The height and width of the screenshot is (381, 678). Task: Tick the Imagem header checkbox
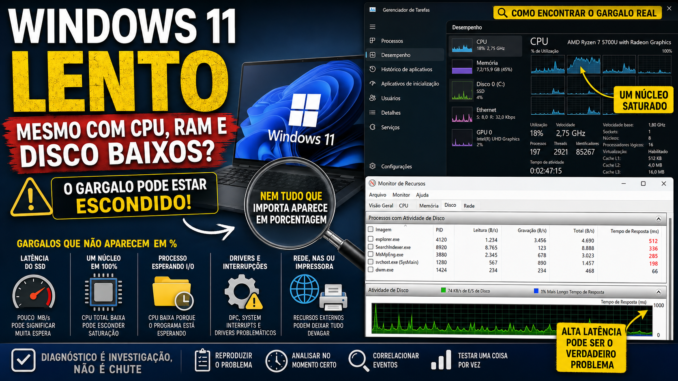[x=371, y=229]
